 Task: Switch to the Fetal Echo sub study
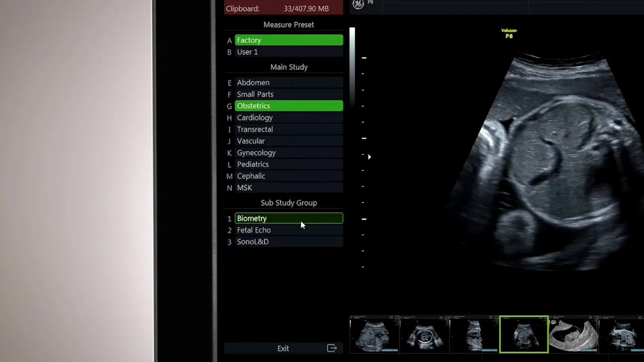tap(289, 230)
